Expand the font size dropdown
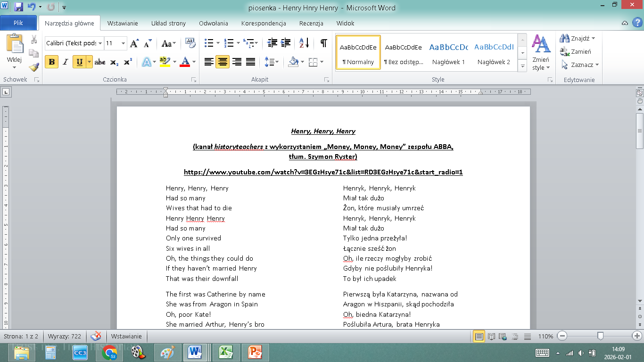 coord(123,43)
